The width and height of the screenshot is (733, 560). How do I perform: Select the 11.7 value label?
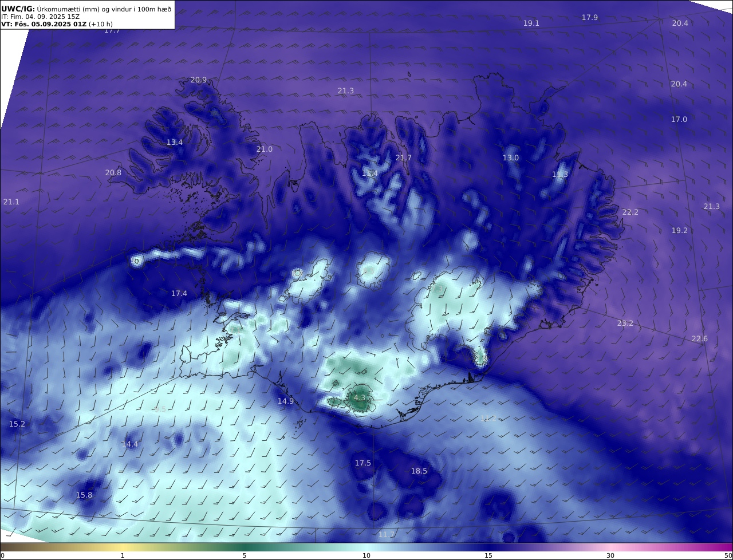(x=387, y=535)
